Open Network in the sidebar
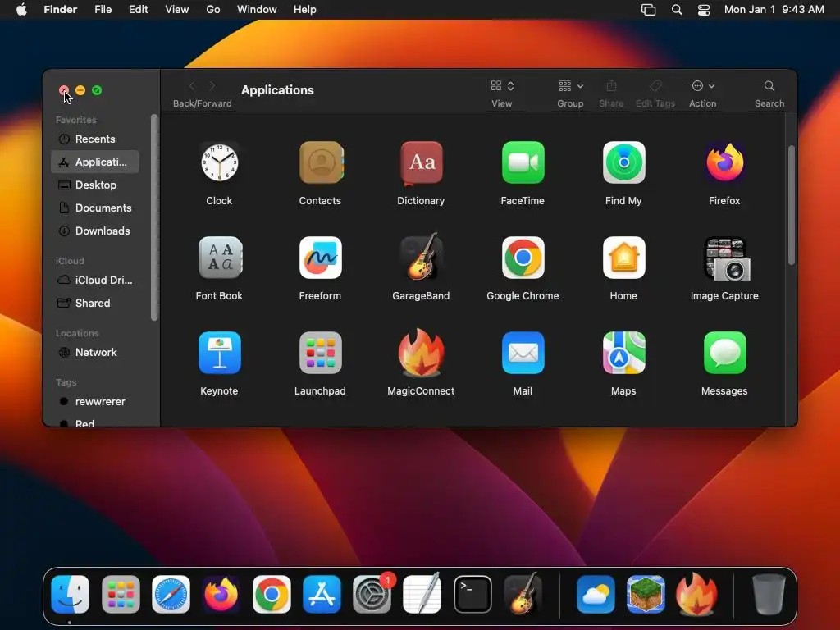 tap(95, 352)
